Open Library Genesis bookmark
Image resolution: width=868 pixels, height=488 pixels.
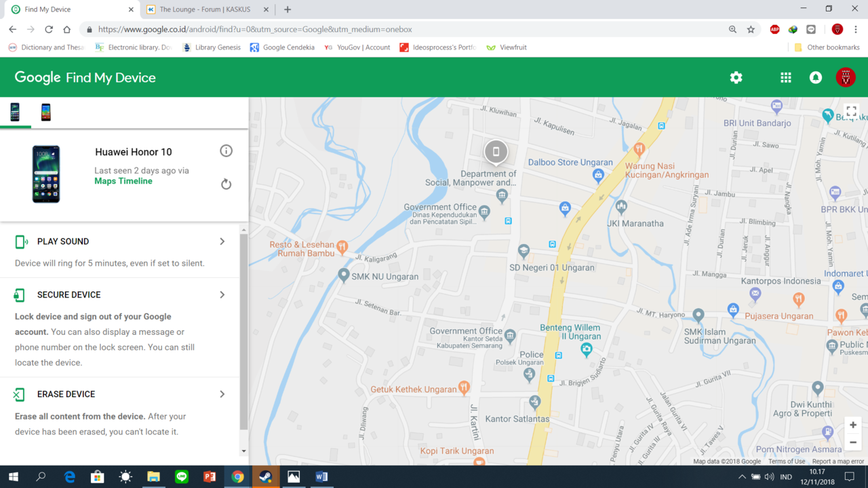211,47
